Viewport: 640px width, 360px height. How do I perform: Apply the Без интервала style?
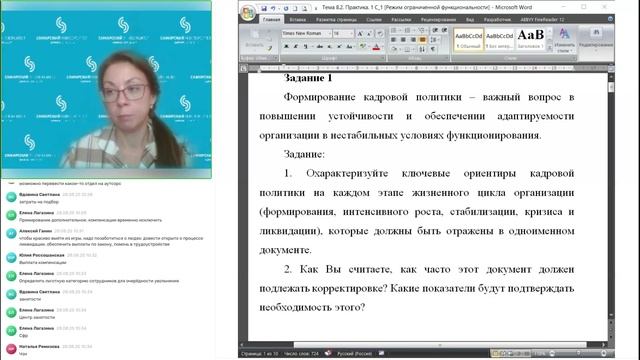[x=500, y=40]
